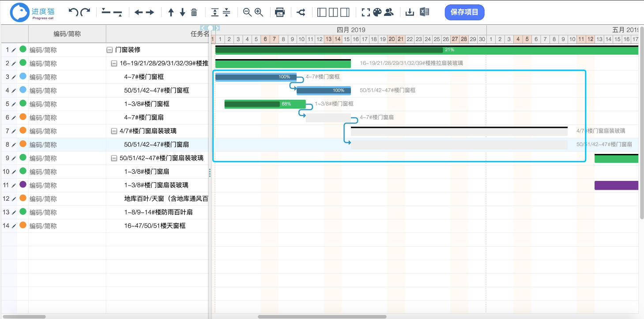644x319 pixels.
Task: Edit row 14 with its pencil icon
Action: pos(14,226)
